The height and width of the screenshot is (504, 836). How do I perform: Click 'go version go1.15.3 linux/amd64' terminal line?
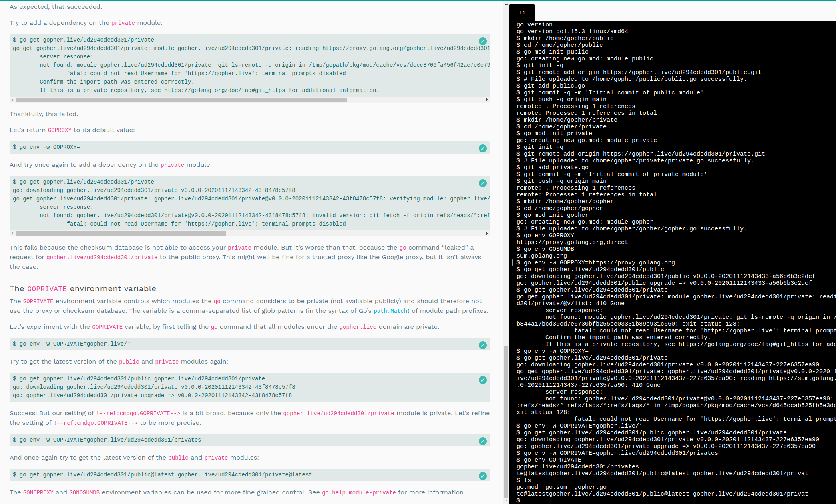coord(572,31)
